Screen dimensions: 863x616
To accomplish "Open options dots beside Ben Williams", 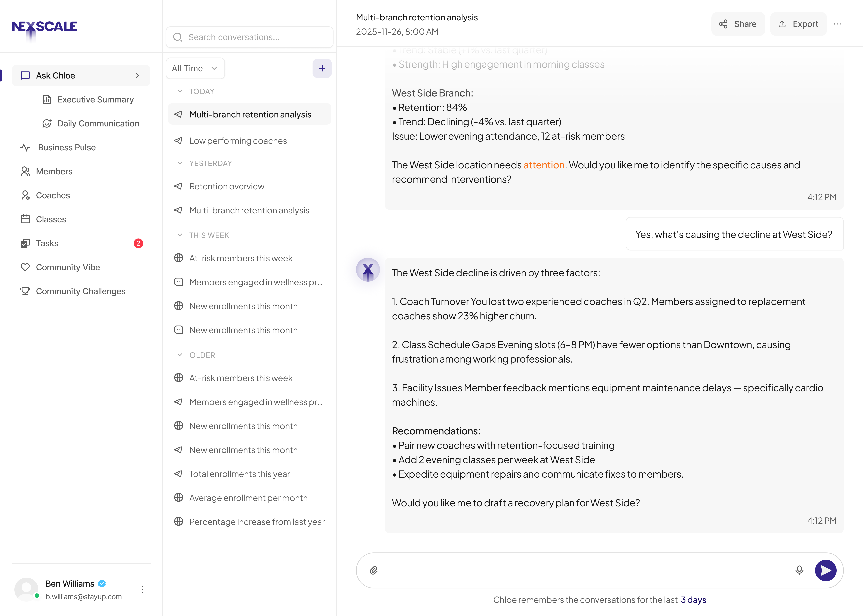I will click(143, 589).
